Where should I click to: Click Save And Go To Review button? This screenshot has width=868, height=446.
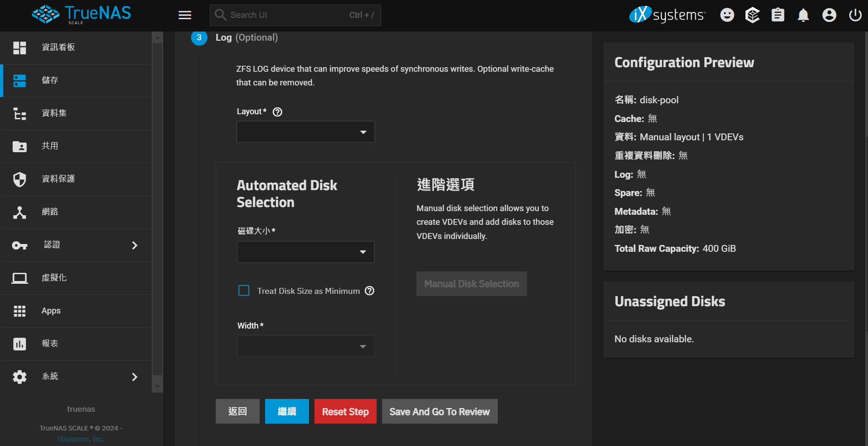pos(439,411)
